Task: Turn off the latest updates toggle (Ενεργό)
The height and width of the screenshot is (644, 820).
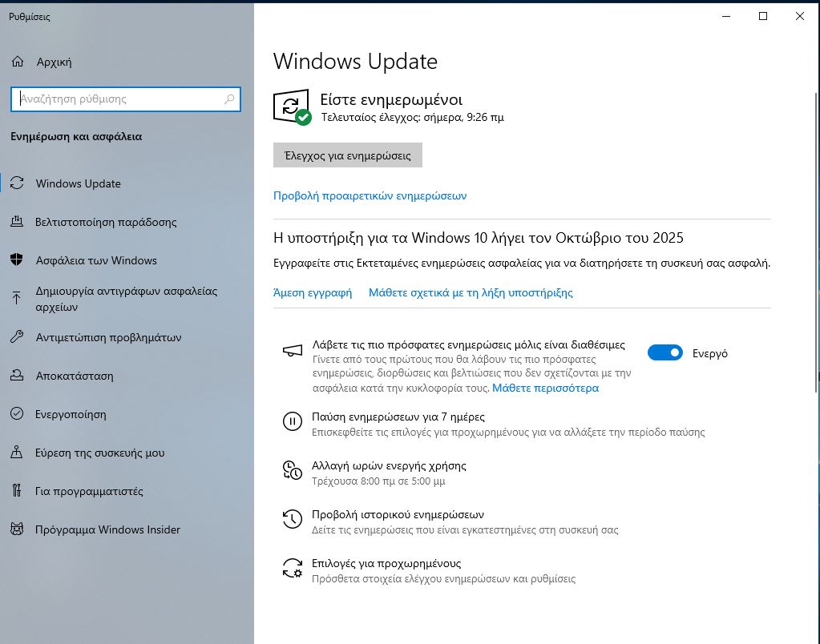Action: (x=664, y=353)
